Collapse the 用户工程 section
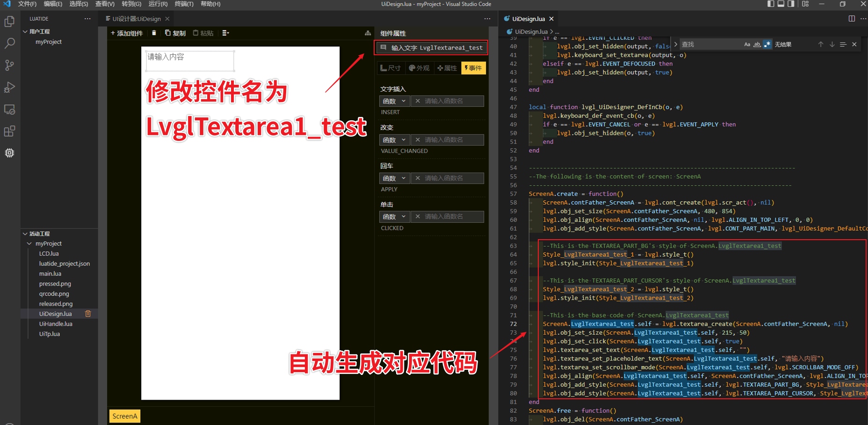Viewport: 868px width, 425px height. point(26,31)
